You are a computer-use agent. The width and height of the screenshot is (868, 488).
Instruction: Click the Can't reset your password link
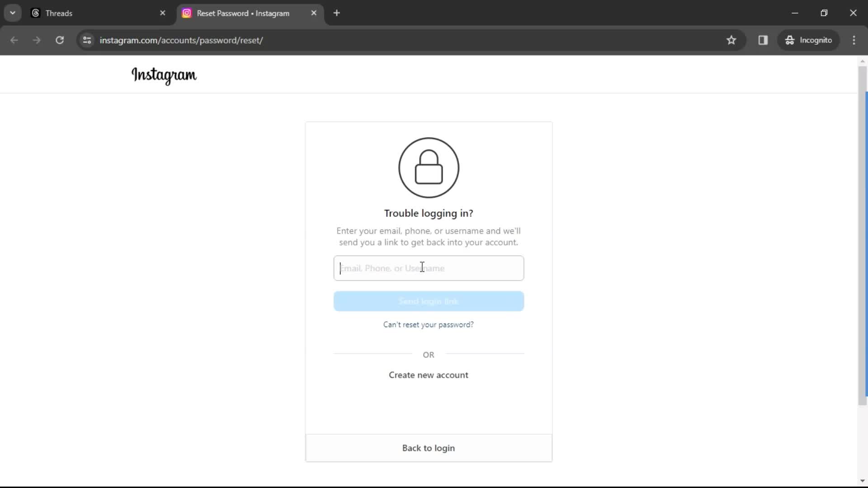click(x=429, y=324)
